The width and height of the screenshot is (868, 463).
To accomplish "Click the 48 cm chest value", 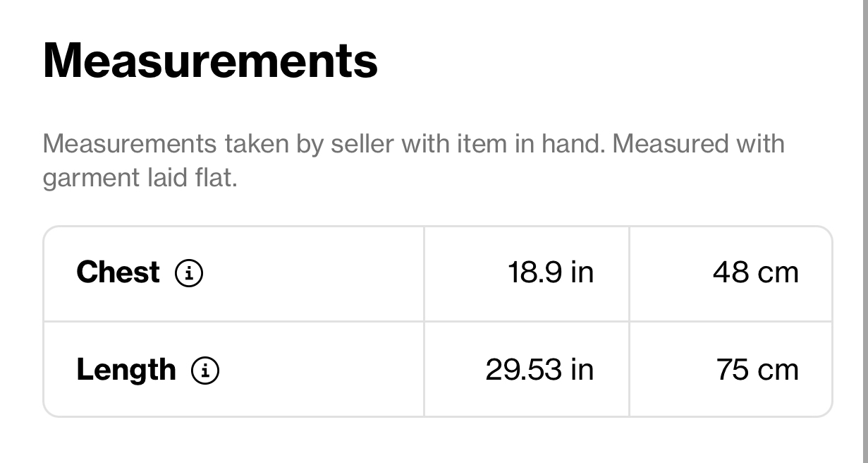I will tap(755, 272).
